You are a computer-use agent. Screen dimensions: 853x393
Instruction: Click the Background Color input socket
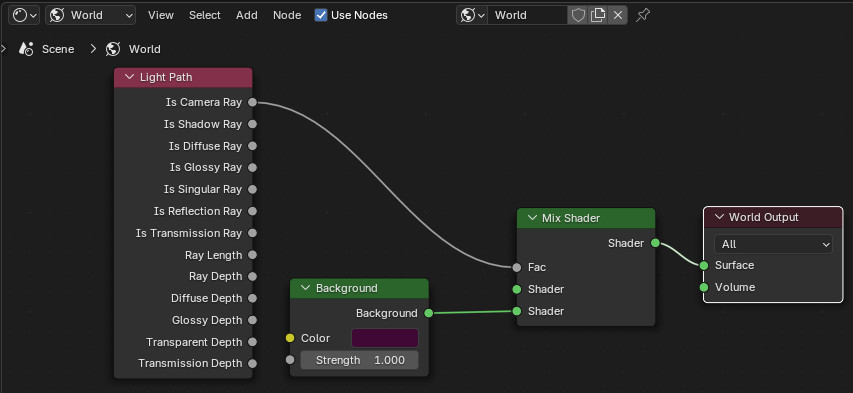pos(290,338)
